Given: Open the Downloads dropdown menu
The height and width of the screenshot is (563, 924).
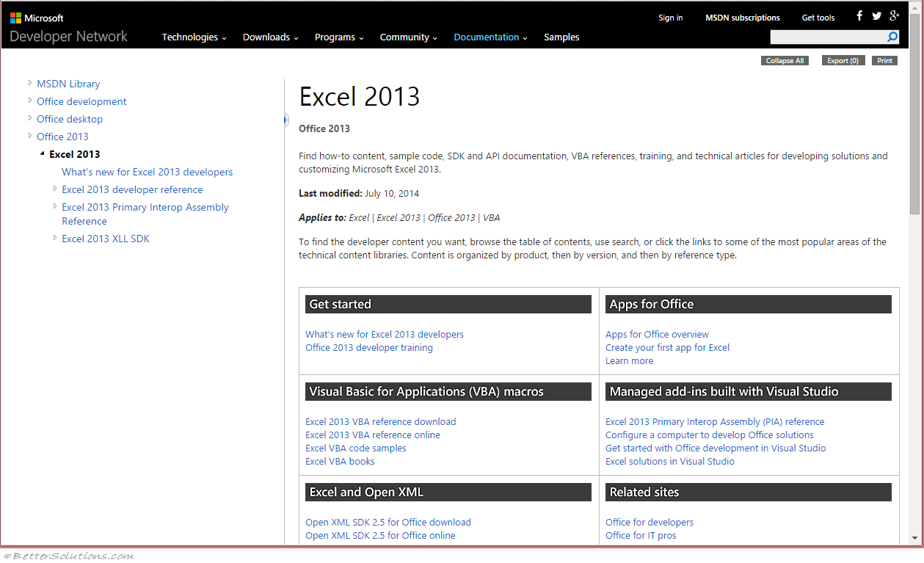Looking at the screenshot, I should click(270, 37).
